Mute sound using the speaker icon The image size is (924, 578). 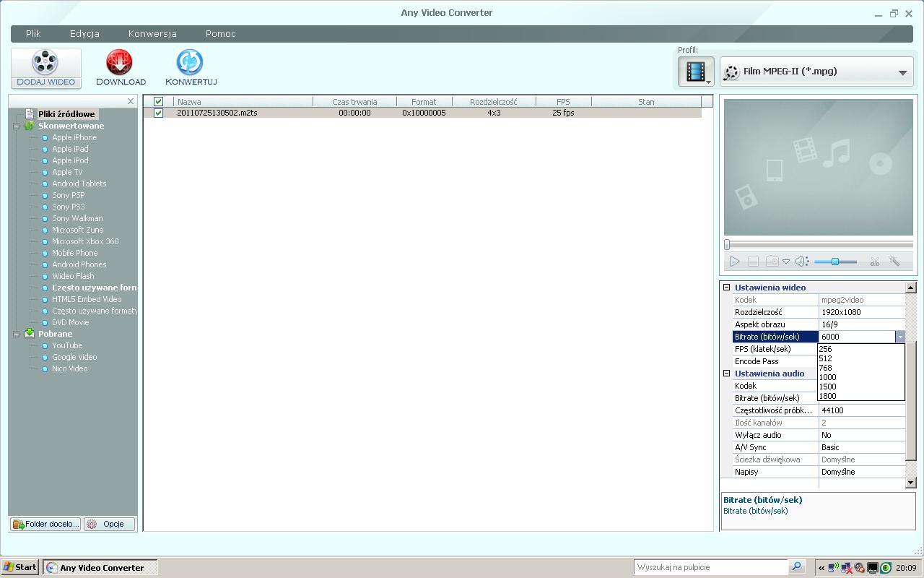(801, 262)
